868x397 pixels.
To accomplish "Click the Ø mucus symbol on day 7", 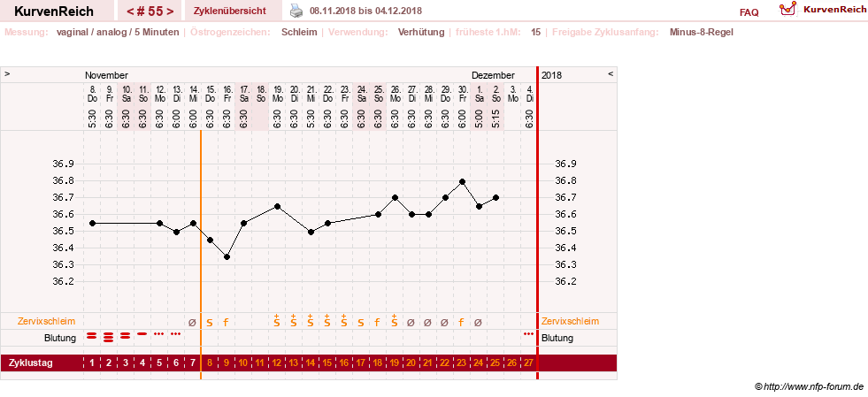I will coord(193,323).
